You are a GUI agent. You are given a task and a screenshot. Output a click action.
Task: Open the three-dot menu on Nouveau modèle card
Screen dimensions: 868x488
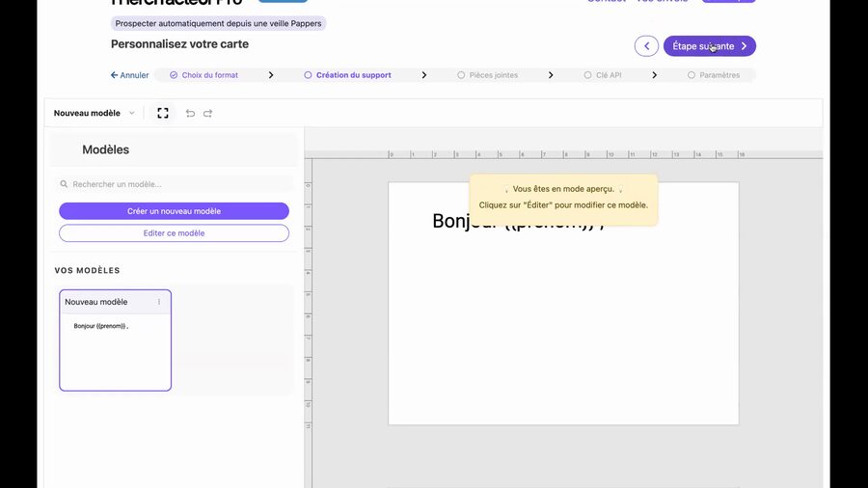pyautogui.click(x=159, y=302)
